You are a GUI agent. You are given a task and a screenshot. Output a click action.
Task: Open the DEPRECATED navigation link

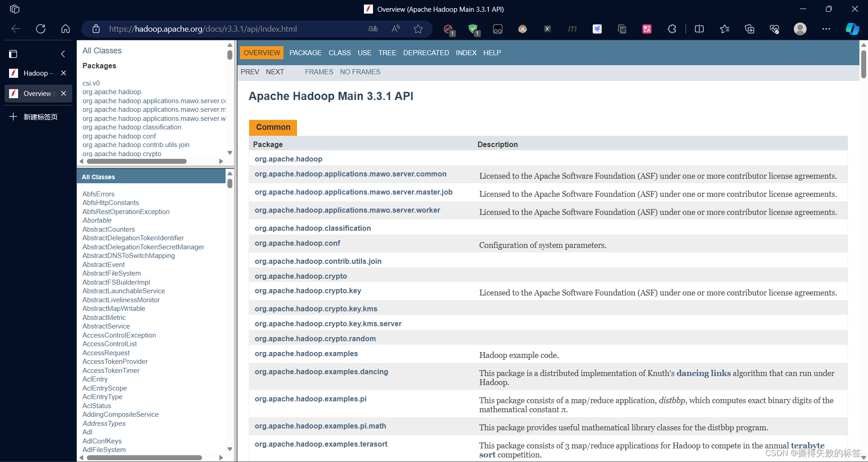426,52
